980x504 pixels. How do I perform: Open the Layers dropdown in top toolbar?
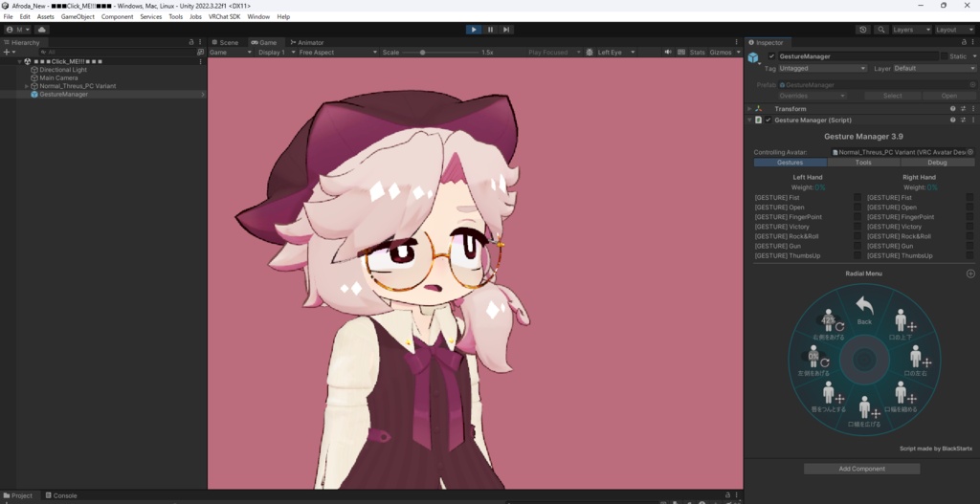point(911,30)
